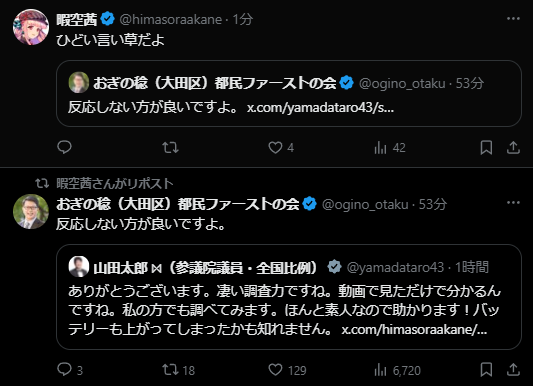
Task: Reply to the post with 3 replies
Action: point(70,370)
